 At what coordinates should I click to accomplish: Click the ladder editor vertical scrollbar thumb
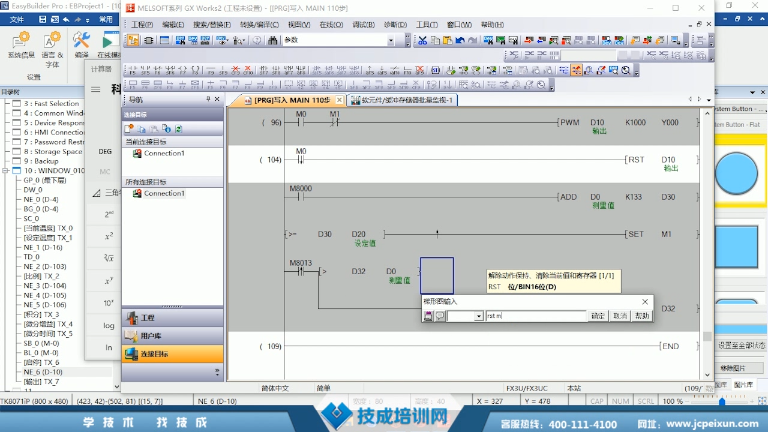(707, 336)
